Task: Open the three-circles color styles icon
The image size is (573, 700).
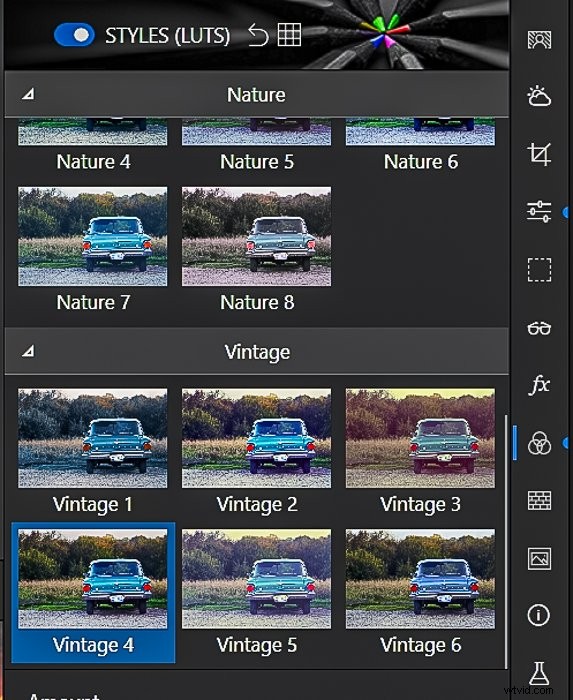Action: coord(539,443)
